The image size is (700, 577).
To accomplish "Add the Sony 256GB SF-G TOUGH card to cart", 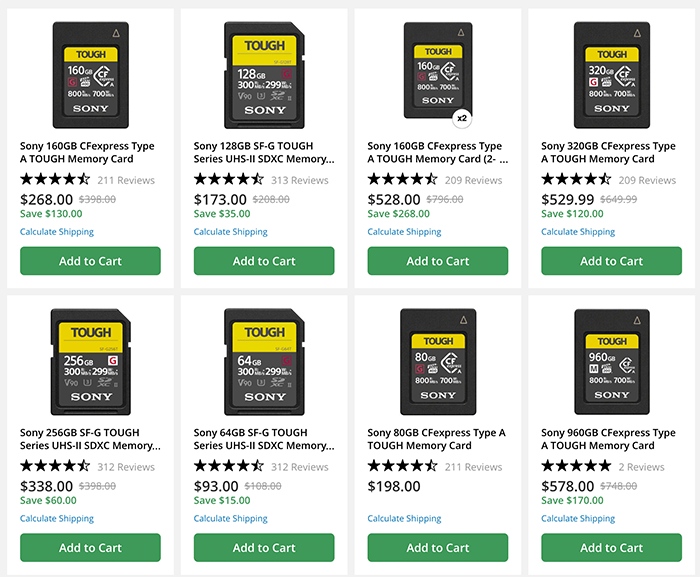I will coord(90,548).
